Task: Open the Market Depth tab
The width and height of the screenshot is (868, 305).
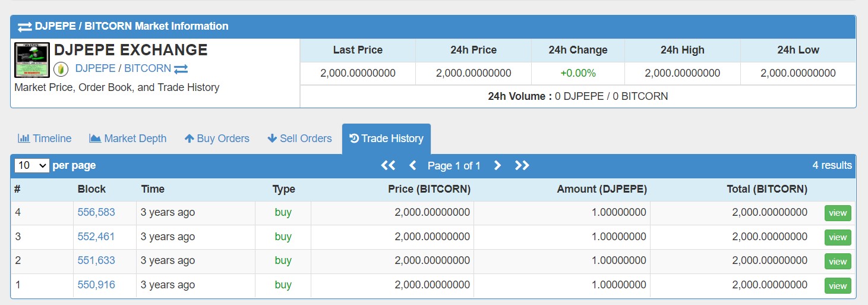Action: (128, 139)
